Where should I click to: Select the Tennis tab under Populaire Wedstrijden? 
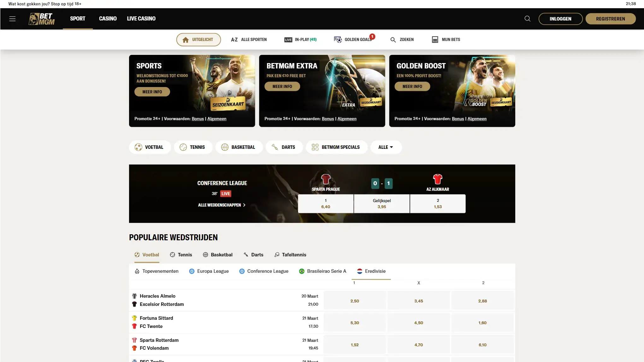(x=181, y=255)
